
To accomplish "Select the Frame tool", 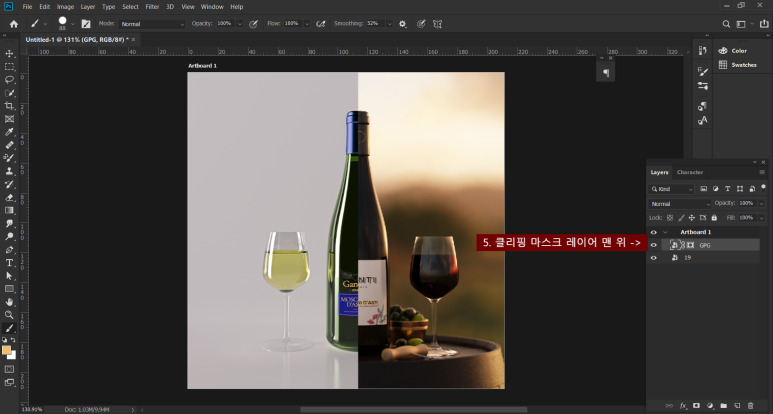I will [9, 119].
